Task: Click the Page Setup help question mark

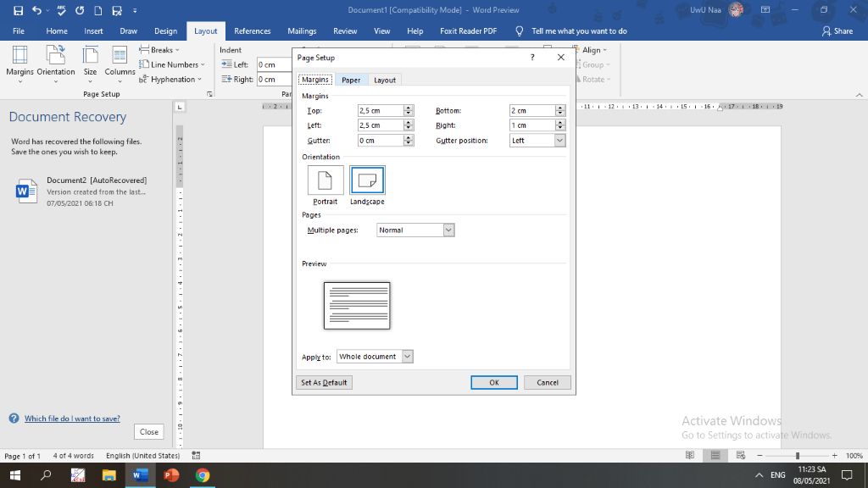Action: [532, 57]
